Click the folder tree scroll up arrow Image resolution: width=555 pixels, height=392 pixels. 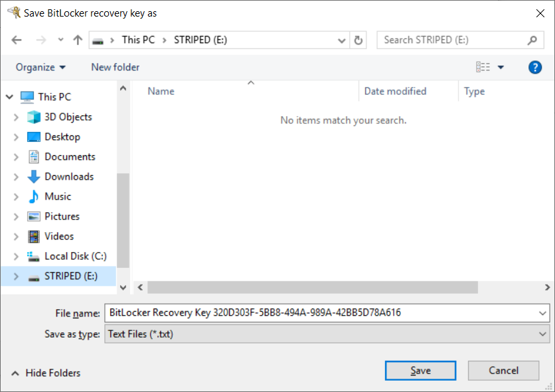[x=123, y=88]
